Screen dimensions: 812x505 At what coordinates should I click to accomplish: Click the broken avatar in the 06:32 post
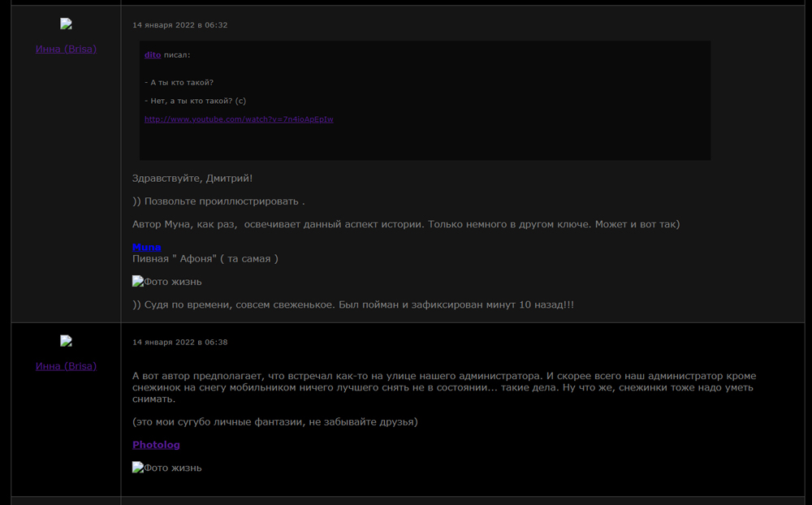(66, 24)
